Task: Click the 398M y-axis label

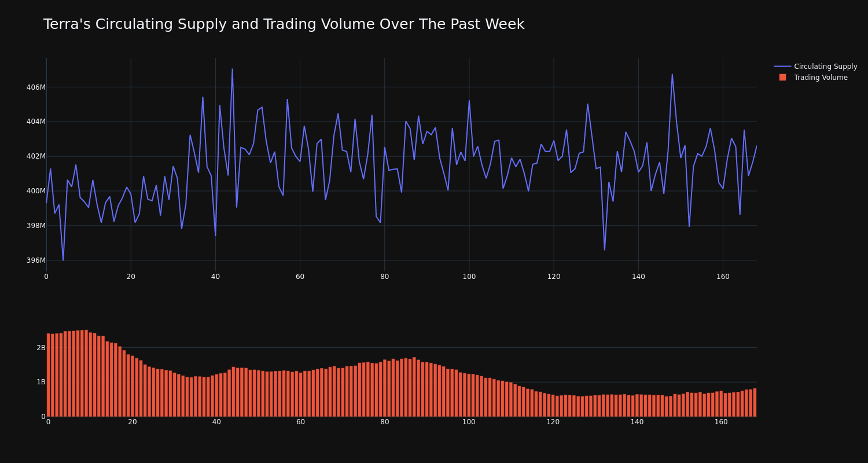Action: click(x=36, y=226)
